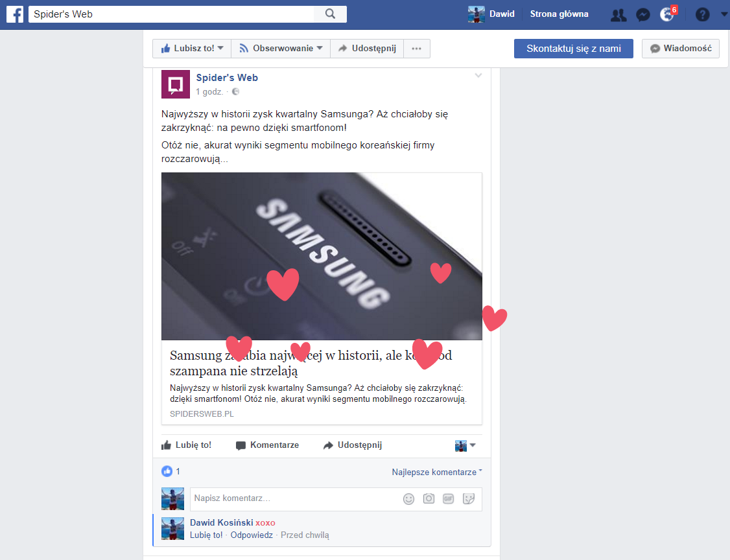Open notifications globe with 6 badge
Image resolution: width=730 pixels, height=560 pixels.
(x=668, y=14)
